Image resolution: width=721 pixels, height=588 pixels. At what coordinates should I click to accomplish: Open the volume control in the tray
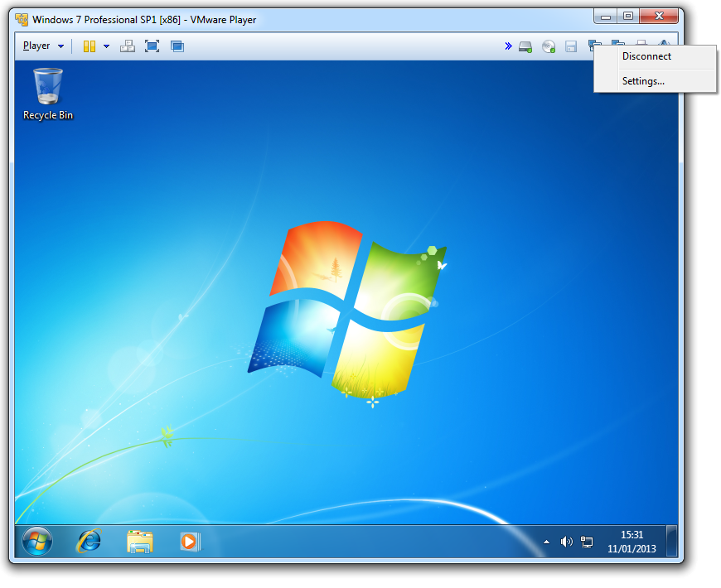[x=566, y=542]
